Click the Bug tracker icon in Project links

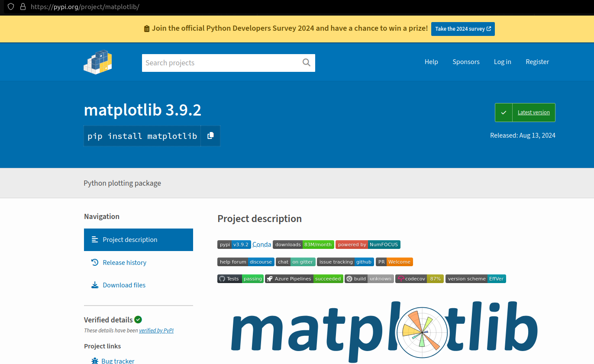pyautogui.click(x=95, y=361)
